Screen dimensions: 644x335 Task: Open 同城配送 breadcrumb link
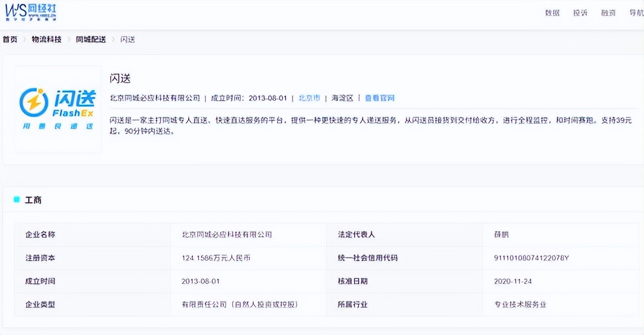(x=90, y=40)
